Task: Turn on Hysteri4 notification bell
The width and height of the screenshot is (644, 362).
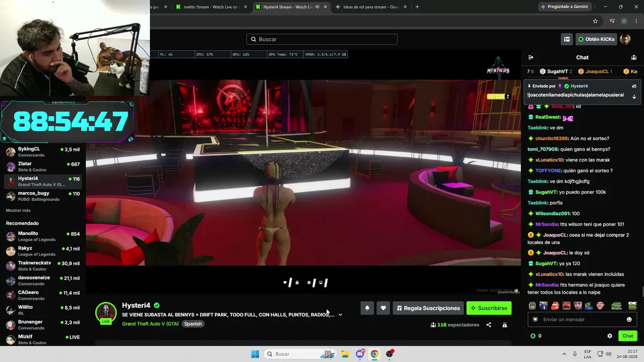Action: (x=367, y=308)
